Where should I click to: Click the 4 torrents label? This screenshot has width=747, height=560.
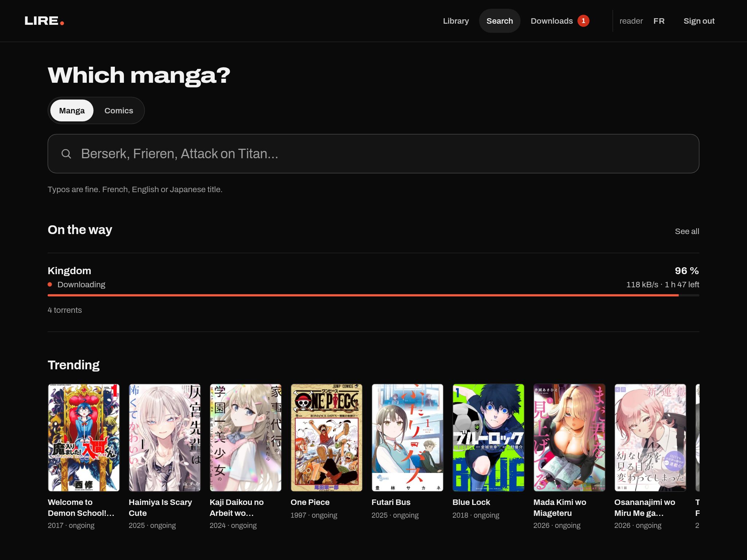65,310
